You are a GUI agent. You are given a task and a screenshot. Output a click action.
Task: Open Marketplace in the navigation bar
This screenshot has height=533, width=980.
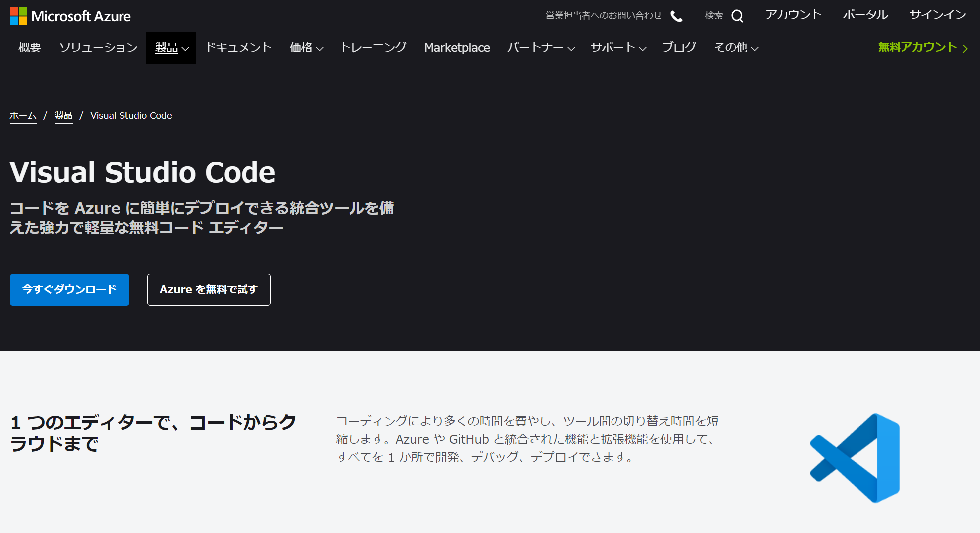pyautogui.click(x=457, y=48)
